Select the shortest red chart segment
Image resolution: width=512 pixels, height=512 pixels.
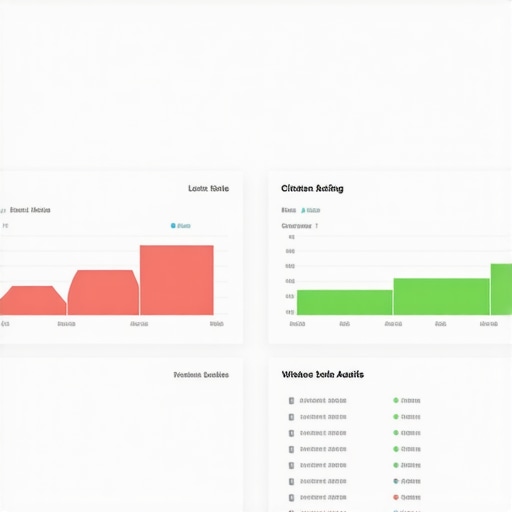point(33,300)
